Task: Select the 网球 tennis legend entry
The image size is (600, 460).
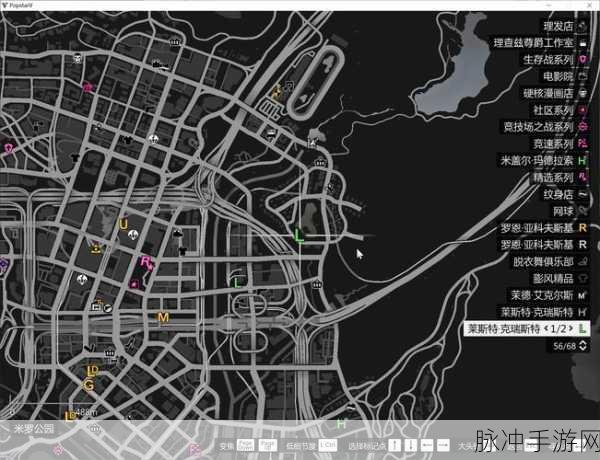Action: coord(570,211)
